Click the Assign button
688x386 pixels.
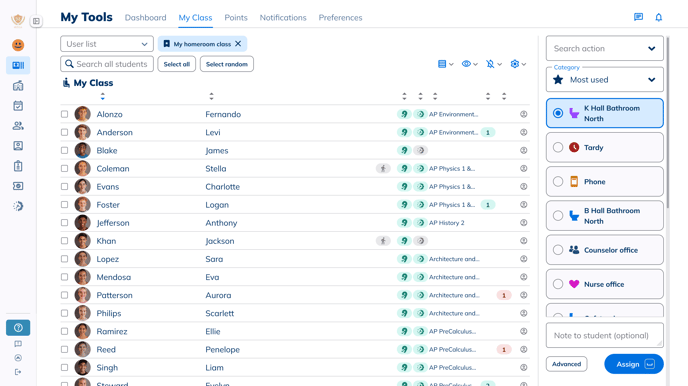(x=634, y=364)
